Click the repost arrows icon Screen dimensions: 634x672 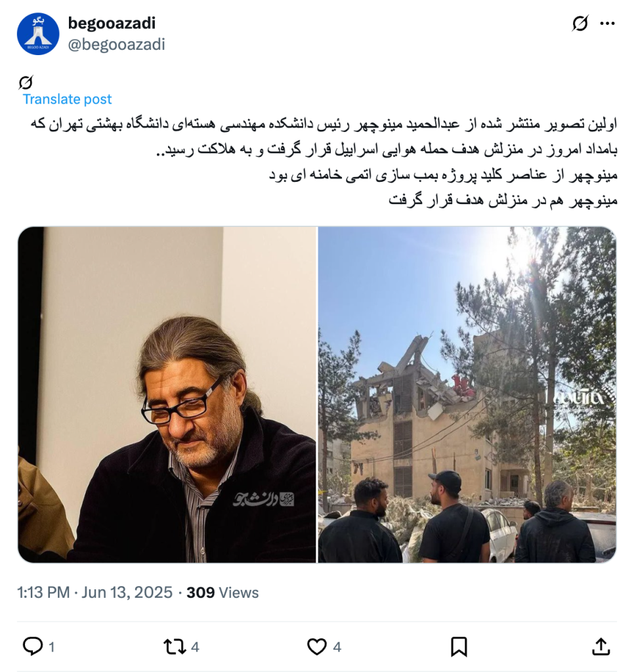pyautogui.click(x=175, y=646)
